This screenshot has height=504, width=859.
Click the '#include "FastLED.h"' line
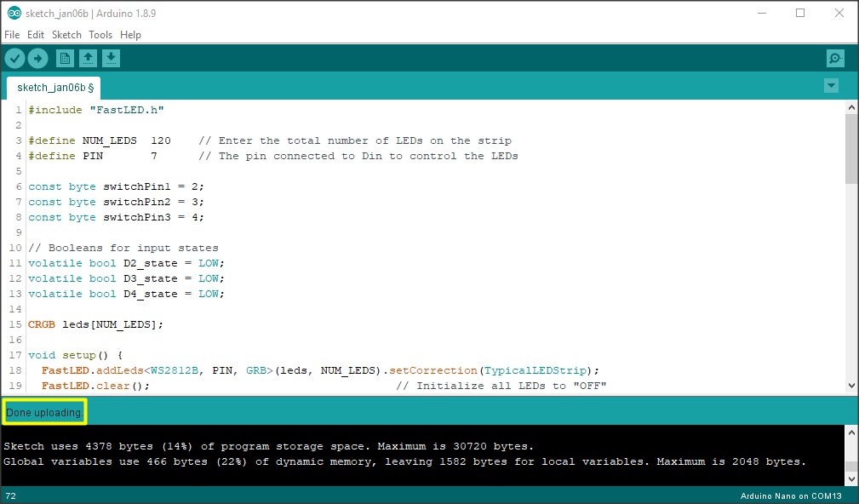[x=96, y=110]
